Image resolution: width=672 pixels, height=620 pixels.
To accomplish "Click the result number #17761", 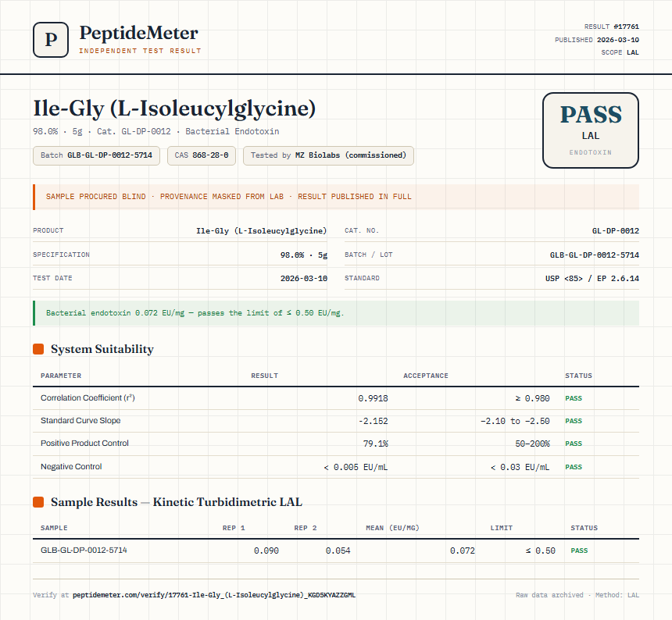I will [626, 27].
